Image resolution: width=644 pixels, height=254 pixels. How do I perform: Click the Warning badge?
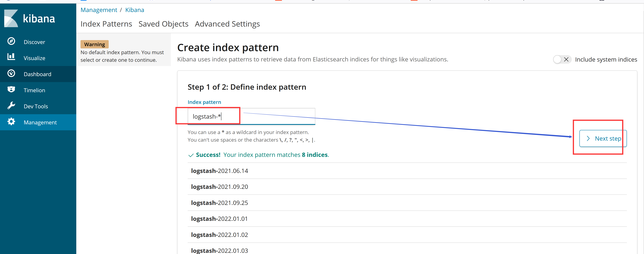pyautogui.click(x=94, y=44)
